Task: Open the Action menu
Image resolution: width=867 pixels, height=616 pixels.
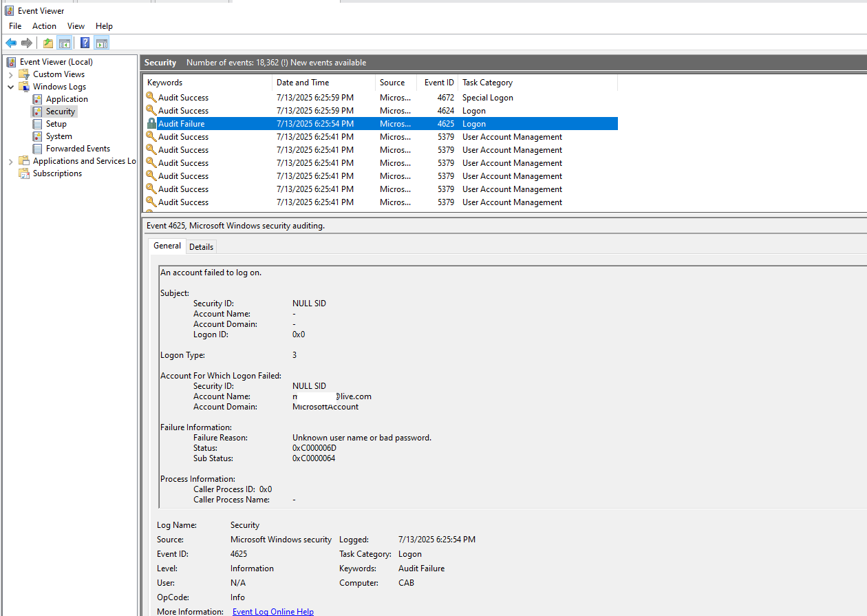Action: [44, 25]
